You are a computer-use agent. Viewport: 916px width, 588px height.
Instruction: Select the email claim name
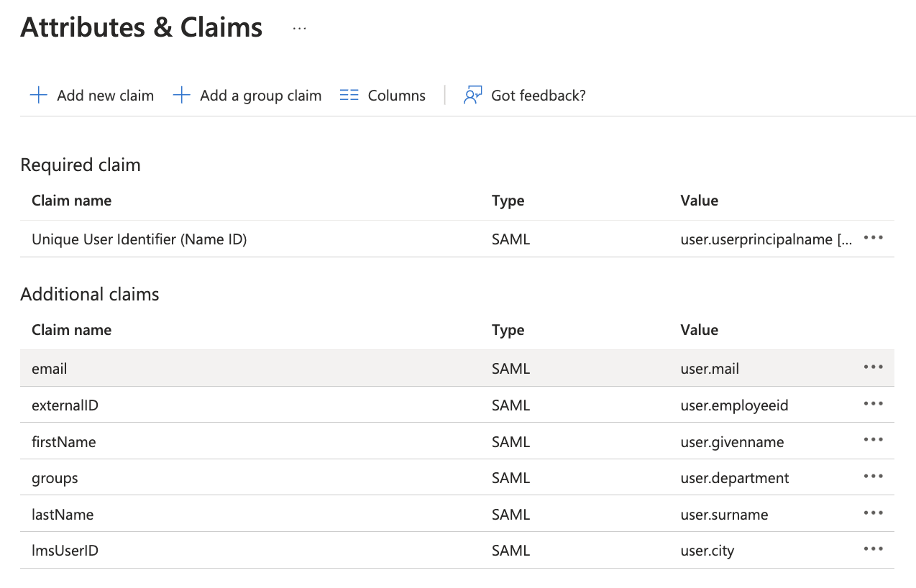(x=50, y=369)
